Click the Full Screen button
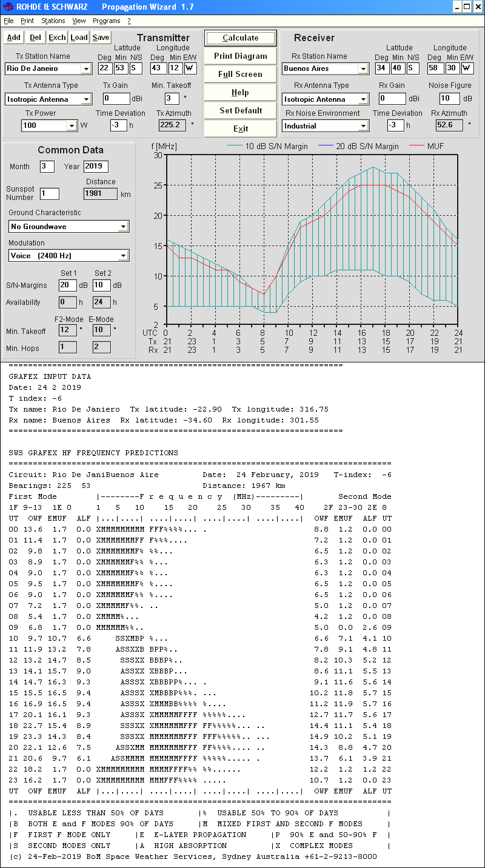The image size is (485, 868). 240,74
